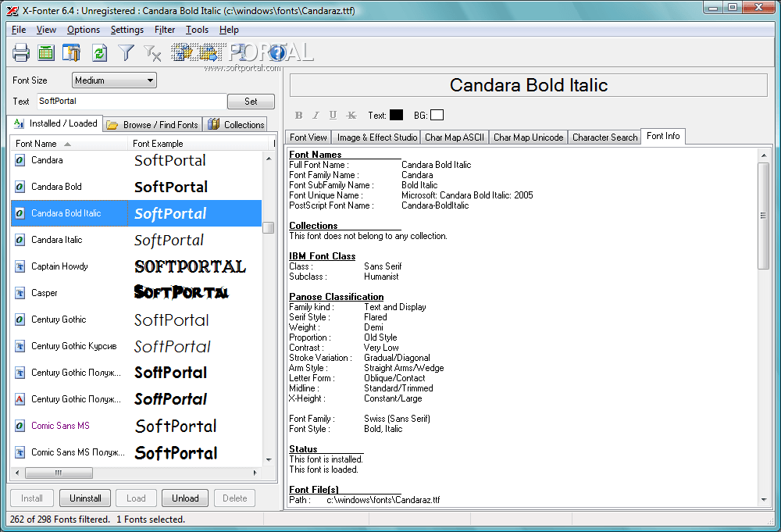781x532 pixels.
Task: Click font list horizontal scroll right arrow
Action: tap(255, 473)
